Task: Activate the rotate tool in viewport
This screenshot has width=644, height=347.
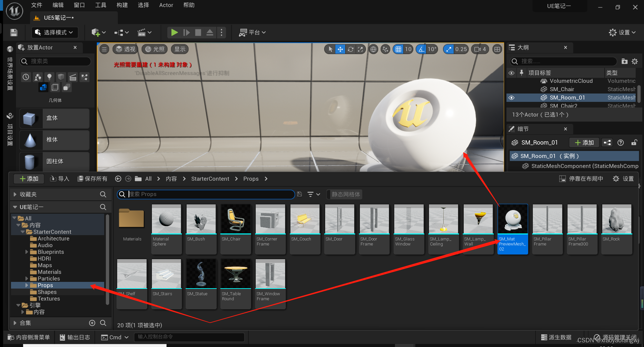Action: [x=351, y=49]
